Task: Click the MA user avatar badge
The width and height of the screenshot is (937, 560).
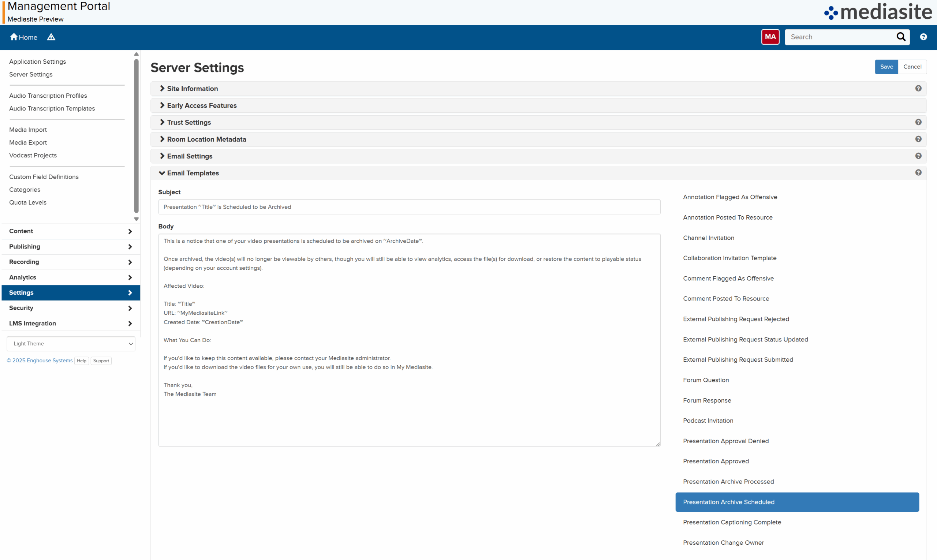Action: (770, 37)
